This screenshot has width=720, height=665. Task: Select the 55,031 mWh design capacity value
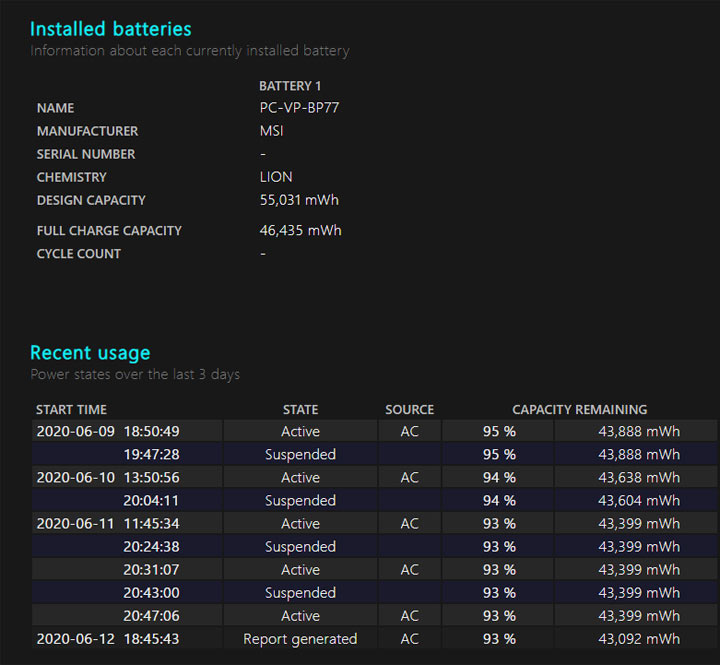click(299, 200)
